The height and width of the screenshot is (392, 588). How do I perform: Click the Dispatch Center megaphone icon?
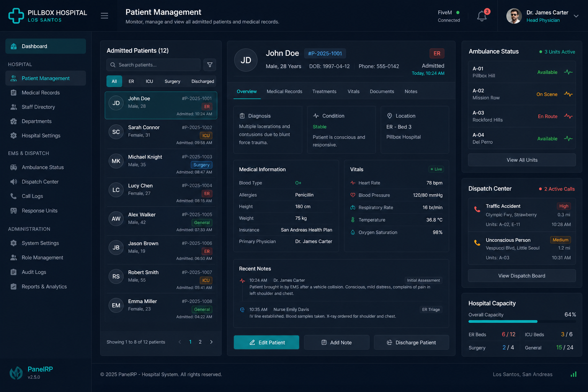[14, 182]
